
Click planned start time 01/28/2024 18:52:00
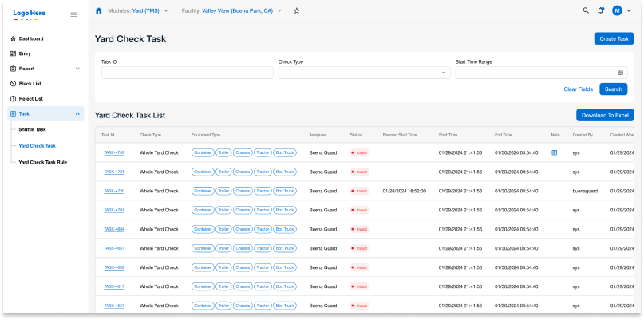point(404,191)
